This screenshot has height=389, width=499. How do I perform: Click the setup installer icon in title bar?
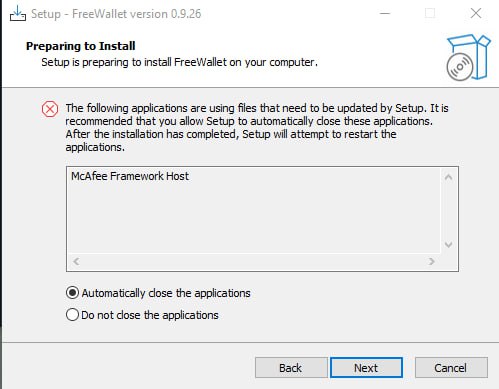(17, 14)
